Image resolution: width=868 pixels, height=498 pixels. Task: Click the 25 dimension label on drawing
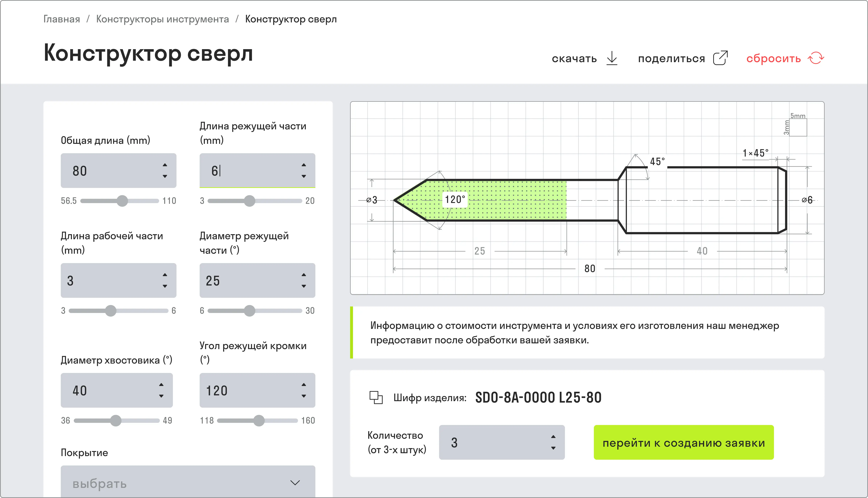(480, 251)
